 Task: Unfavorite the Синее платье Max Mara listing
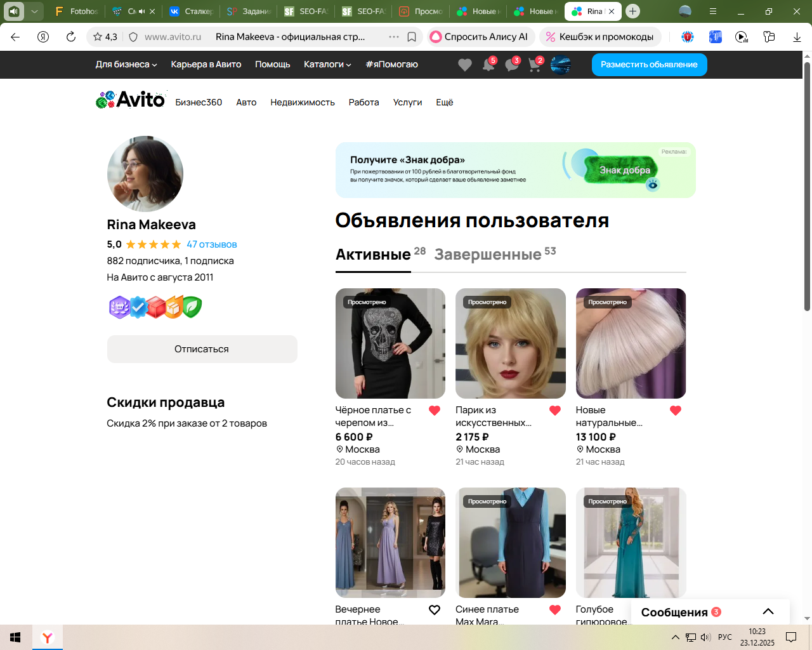(555, 610)
